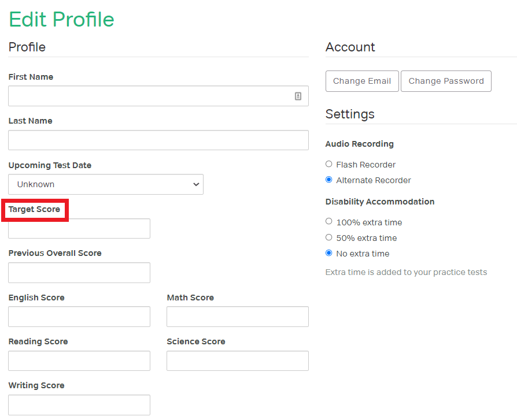Click the Change Email button
The height and width of the screenshot is (420, 517).
click(362, 81)
